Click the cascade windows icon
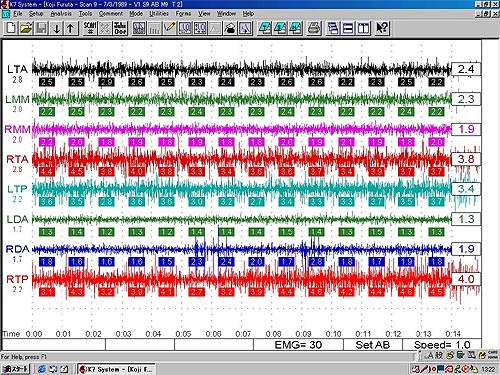Image resolution: width=500 pixels, height=375 pixels. [333, 28]
